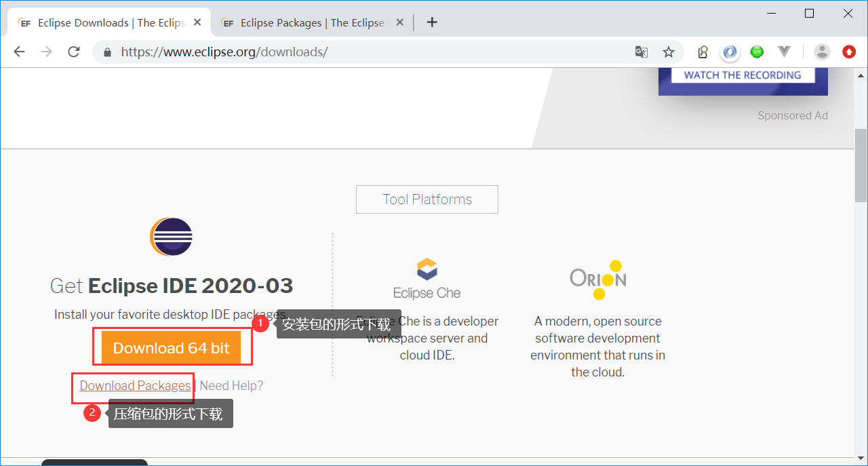Open the Download Packages link
The height and width of the screenshot is (466, 868).
click(x=135, y=385)
